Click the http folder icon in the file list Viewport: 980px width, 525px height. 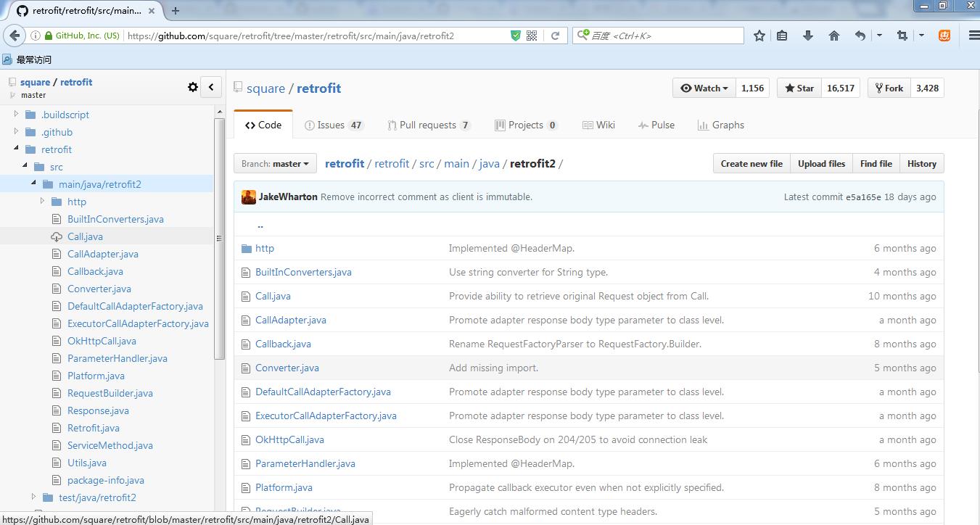[x=247, y=248]
